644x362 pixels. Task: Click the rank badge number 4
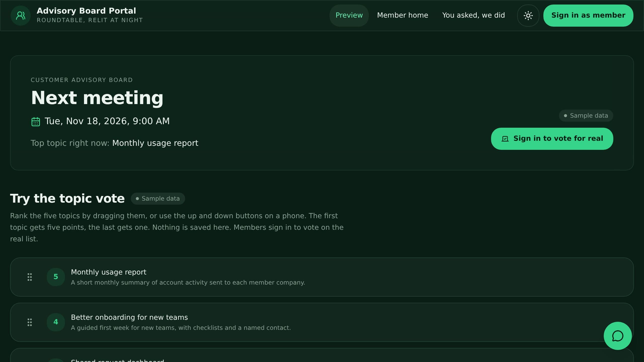point(56,322)
